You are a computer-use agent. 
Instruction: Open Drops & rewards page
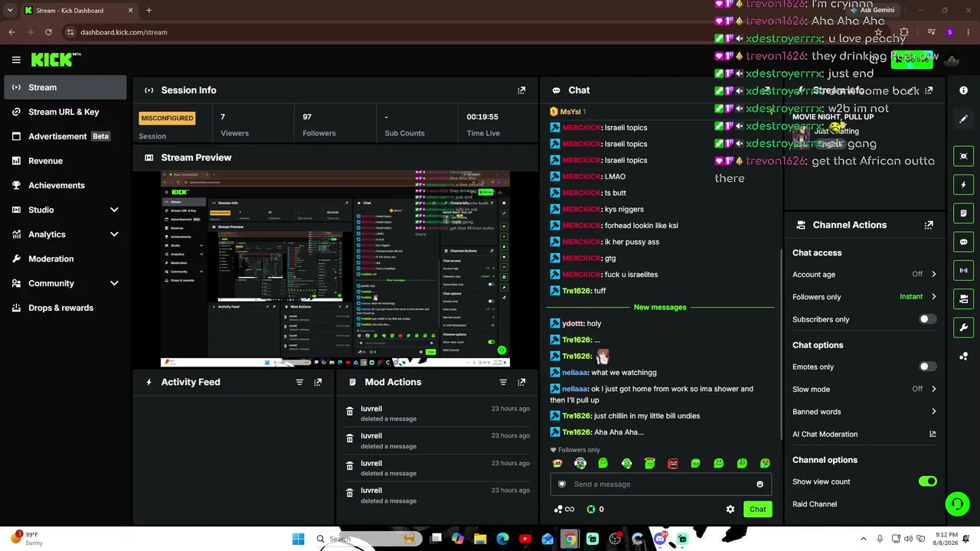65,308
